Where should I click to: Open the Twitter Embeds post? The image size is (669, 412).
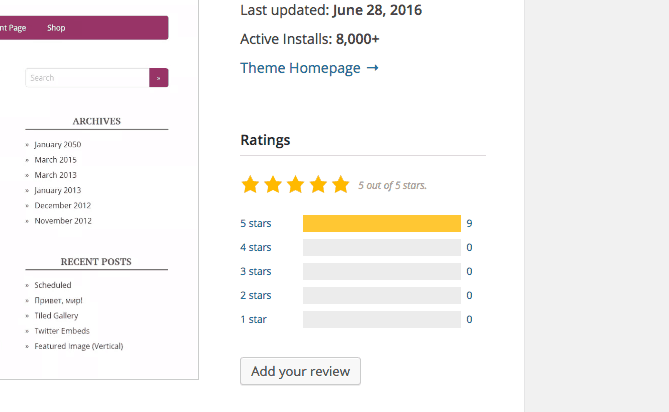(x=62, y=331)
